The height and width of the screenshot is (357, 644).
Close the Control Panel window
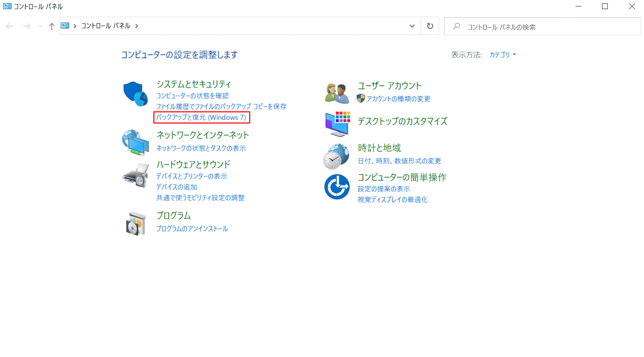(632, 6)
